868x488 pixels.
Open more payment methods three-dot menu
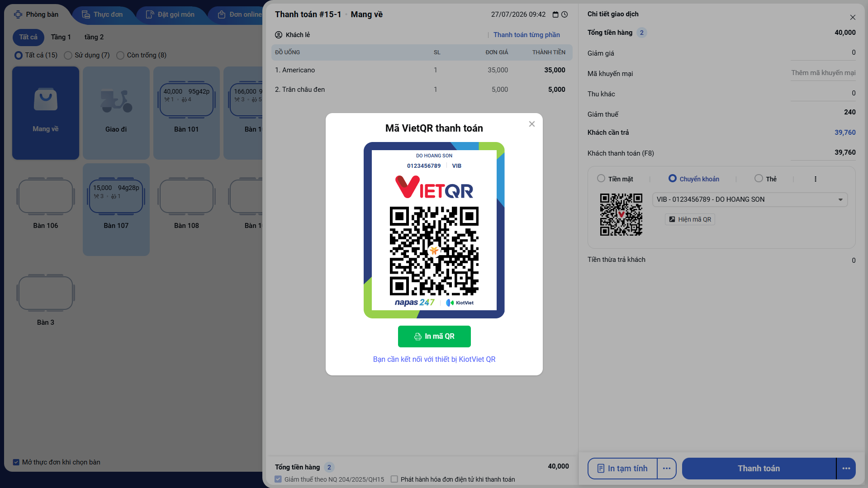tap(816, 179)
